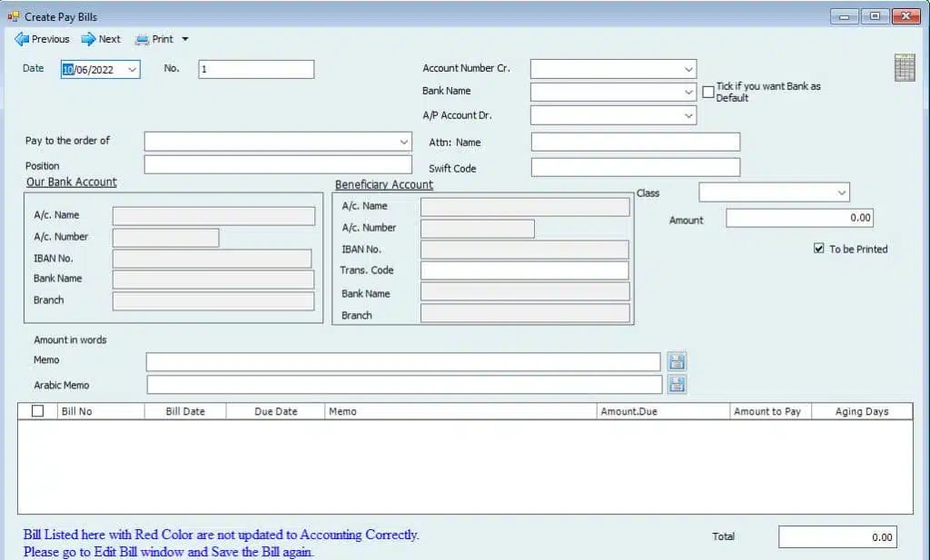Screen dimensions: 930x560
Task: Sort by Bill Date column header
Action: pos(185,411)
